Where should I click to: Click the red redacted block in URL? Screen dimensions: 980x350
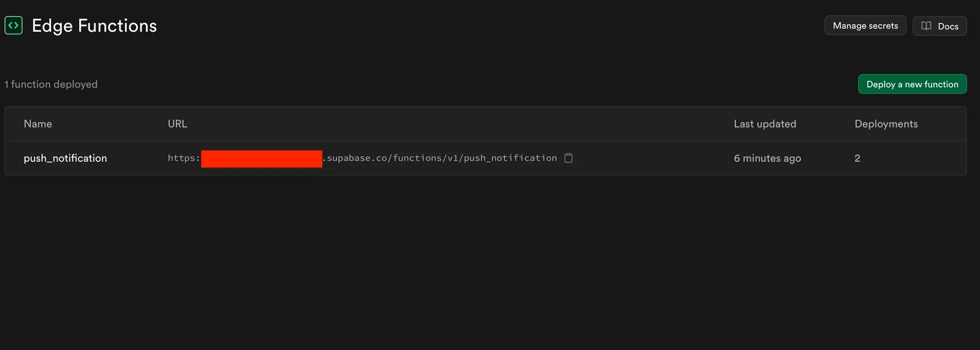pyautogui.click(x=262, y=159)
